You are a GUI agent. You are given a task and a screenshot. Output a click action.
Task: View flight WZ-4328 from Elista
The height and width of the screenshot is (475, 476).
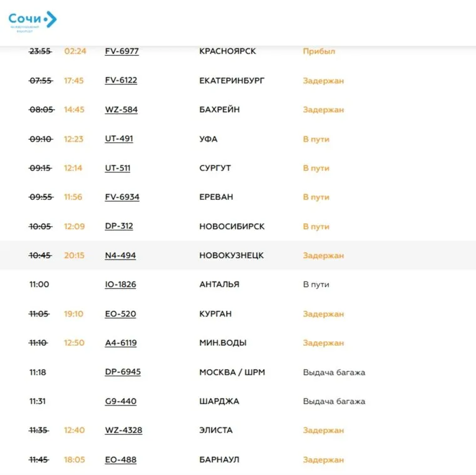click(123, 431)
